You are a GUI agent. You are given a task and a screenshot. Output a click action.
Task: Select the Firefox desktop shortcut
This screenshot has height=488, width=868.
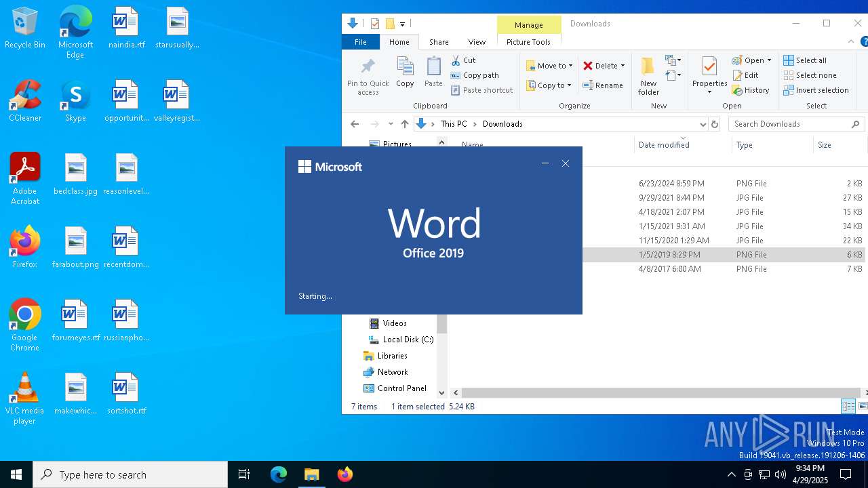(25, 248)
